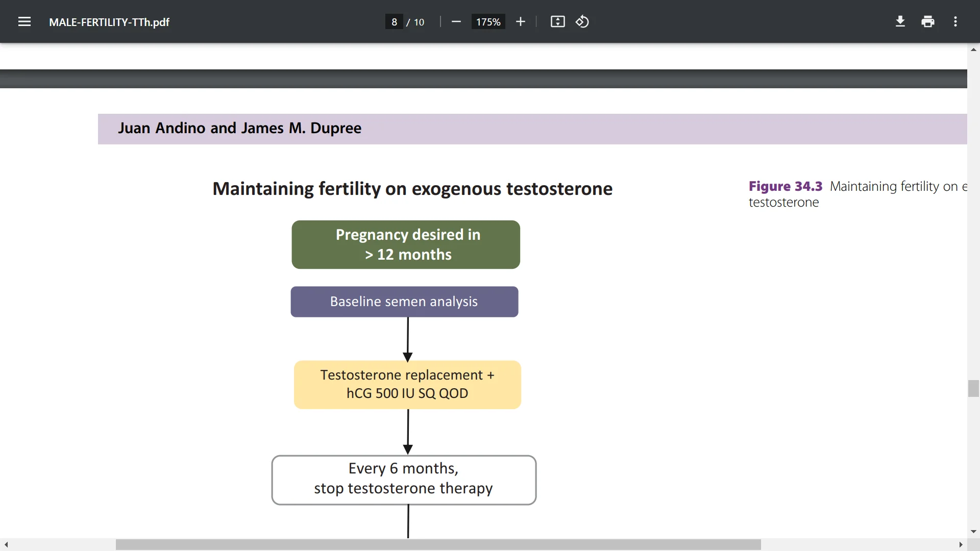Toggle fit to page view
980x551 pixels.
(x=558, y=21)
